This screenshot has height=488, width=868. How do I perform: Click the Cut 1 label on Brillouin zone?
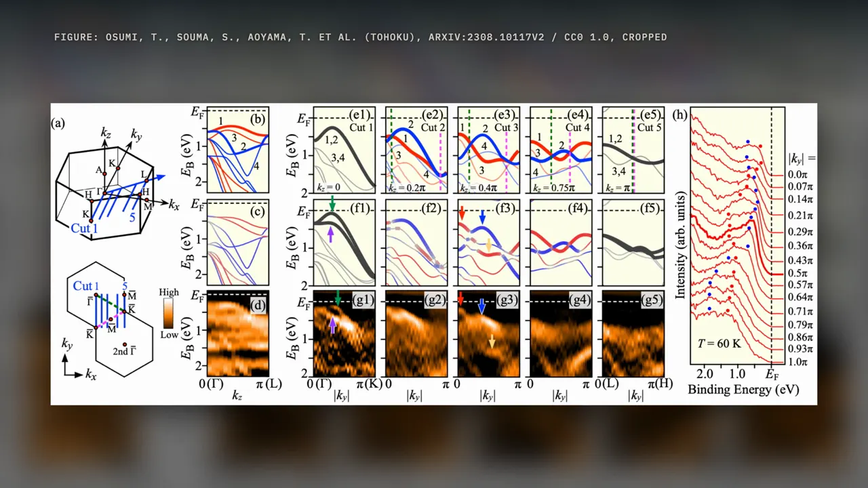[x=84, y=228]
